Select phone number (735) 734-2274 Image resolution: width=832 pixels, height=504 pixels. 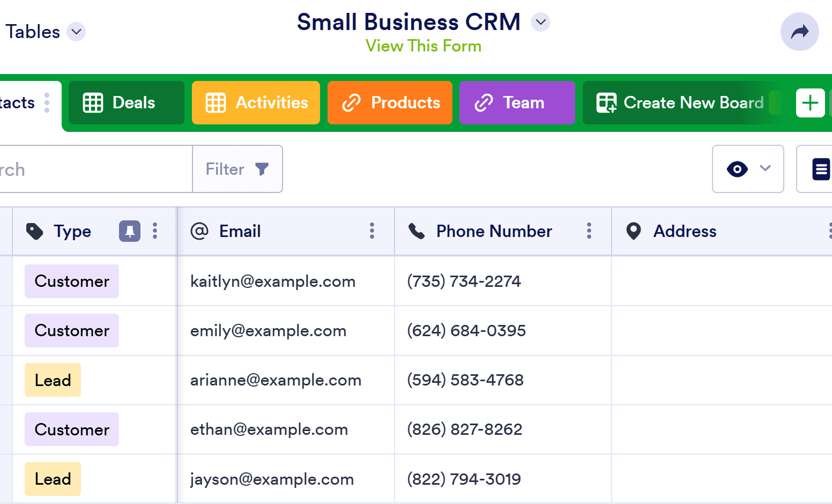point(464,281)
